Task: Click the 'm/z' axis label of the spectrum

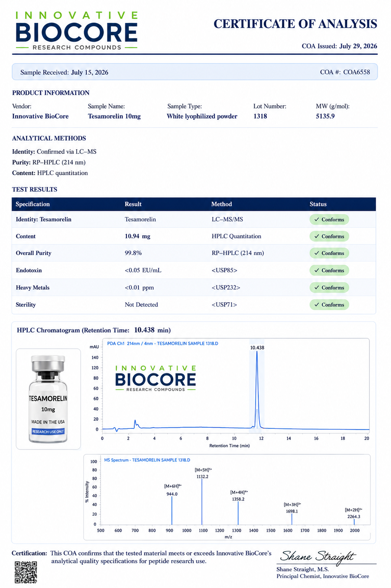Action: pyautogui.click(x=229, y=537)
